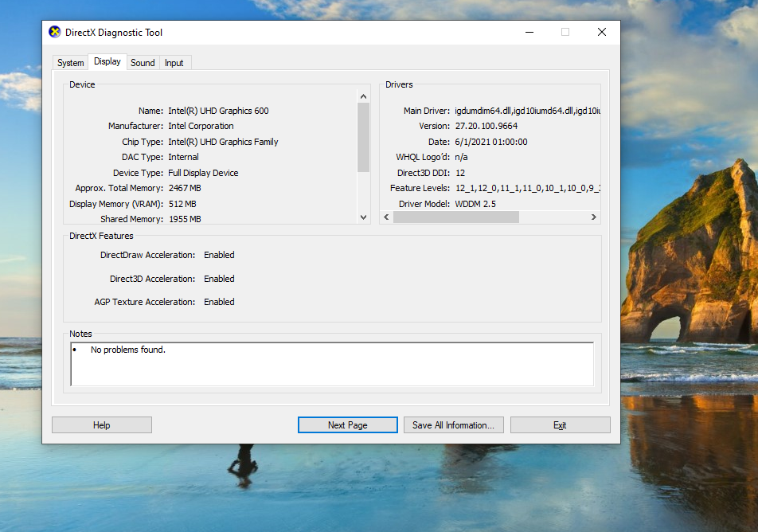Click Drivers panel scroll left arrow

click(x=386, y=217)
